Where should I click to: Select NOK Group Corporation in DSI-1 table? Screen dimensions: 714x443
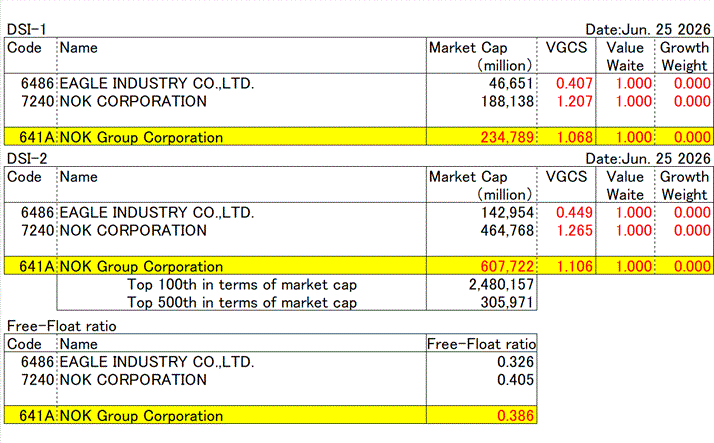(141, 137)
